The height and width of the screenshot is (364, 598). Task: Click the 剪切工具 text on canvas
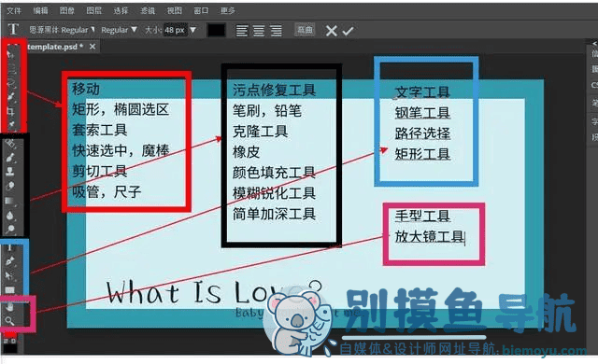coord(100,171)
